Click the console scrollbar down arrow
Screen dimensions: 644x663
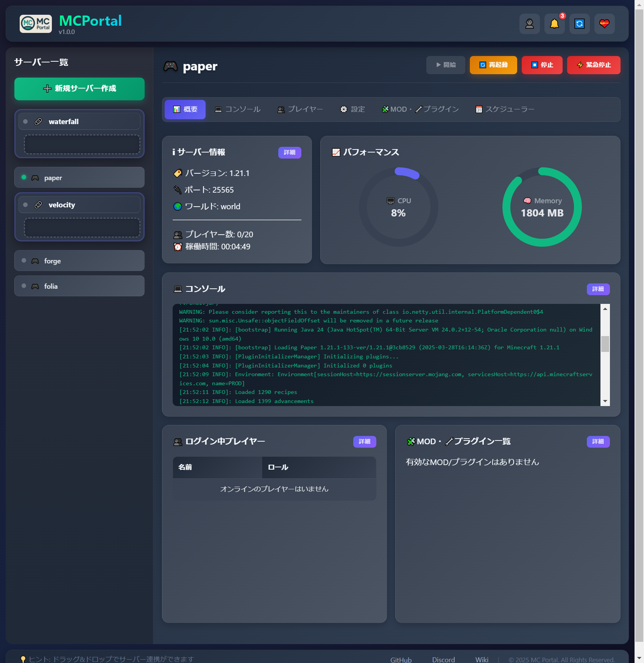tap(605, 401)
